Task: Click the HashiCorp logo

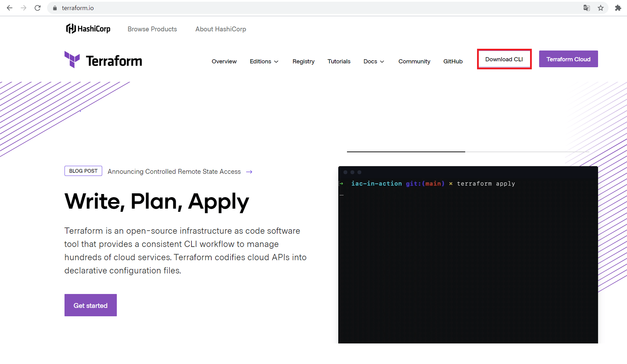Action: click(88, 29)
